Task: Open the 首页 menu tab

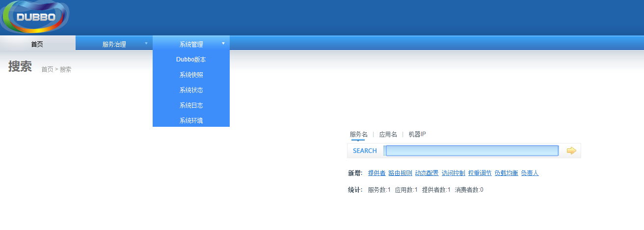Action: click(37, 44)
